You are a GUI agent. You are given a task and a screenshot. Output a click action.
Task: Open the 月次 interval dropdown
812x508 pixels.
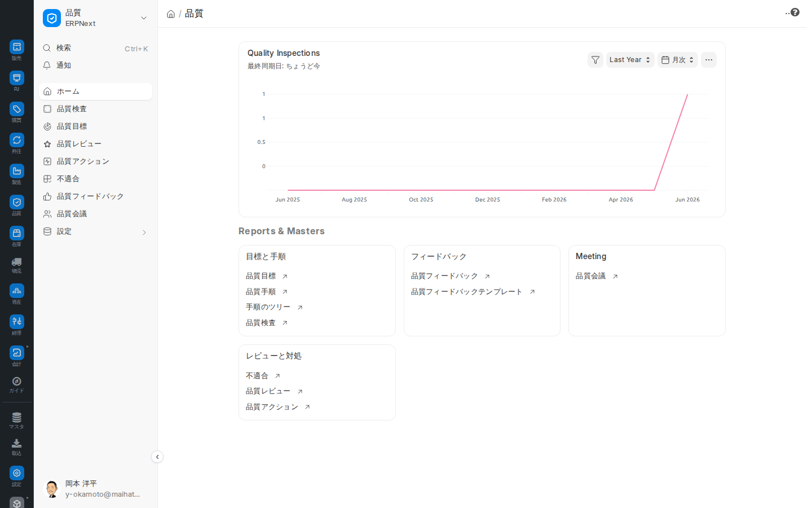point(678,60)
